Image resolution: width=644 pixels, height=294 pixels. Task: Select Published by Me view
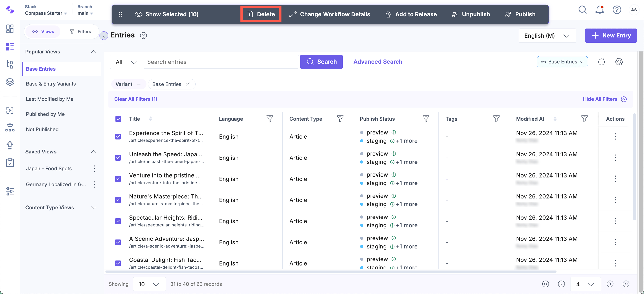(45, 114)
